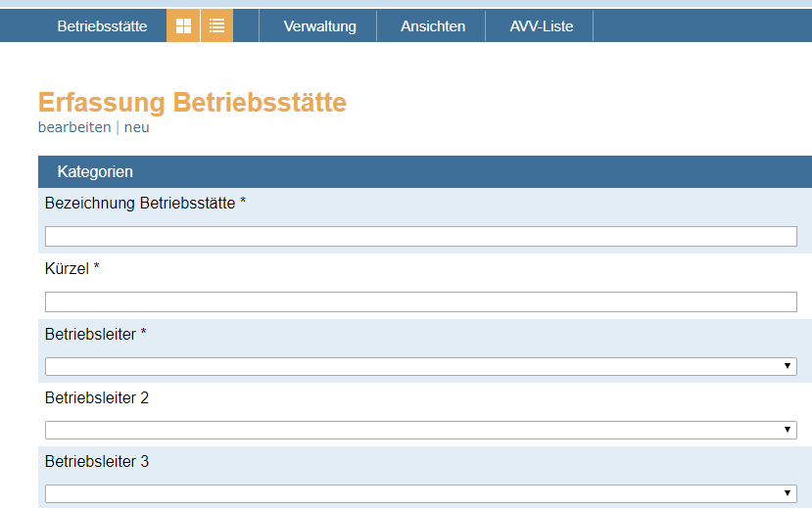The image size is (812, 508).
Task: Click the Kategorien section header
Action: pyautogui.click(x=95, y=171)
